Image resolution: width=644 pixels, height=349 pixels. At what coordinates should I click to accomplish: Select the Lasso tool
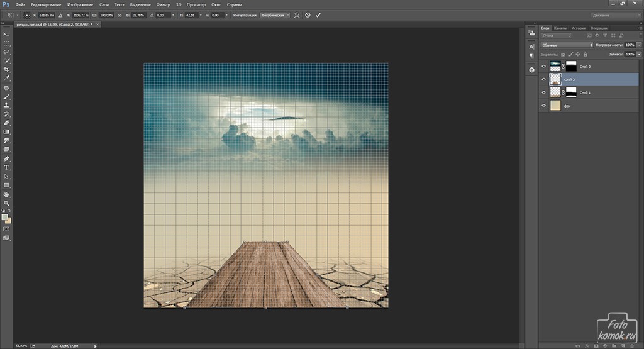(7, 52)
